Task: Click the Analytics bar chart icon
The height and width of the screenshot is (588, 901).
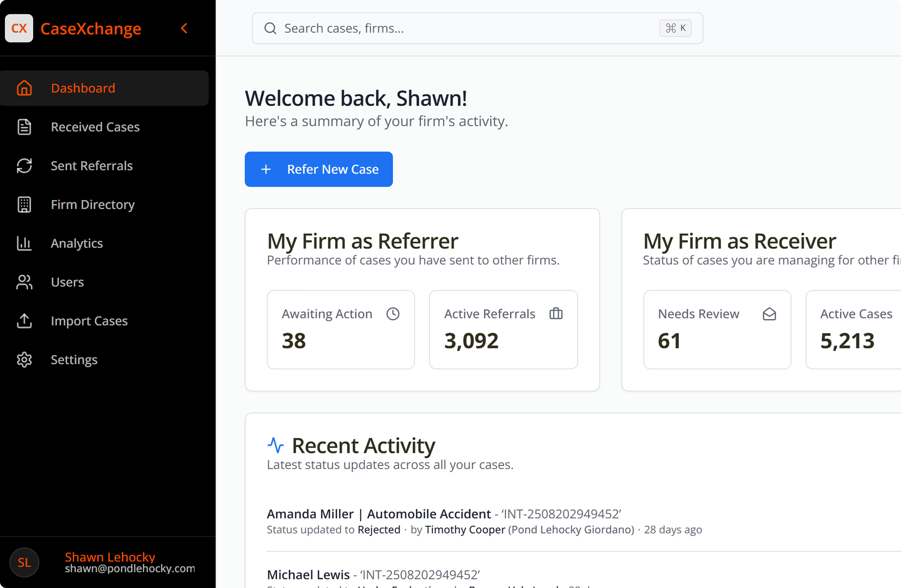Action: [x=24, y=243]
